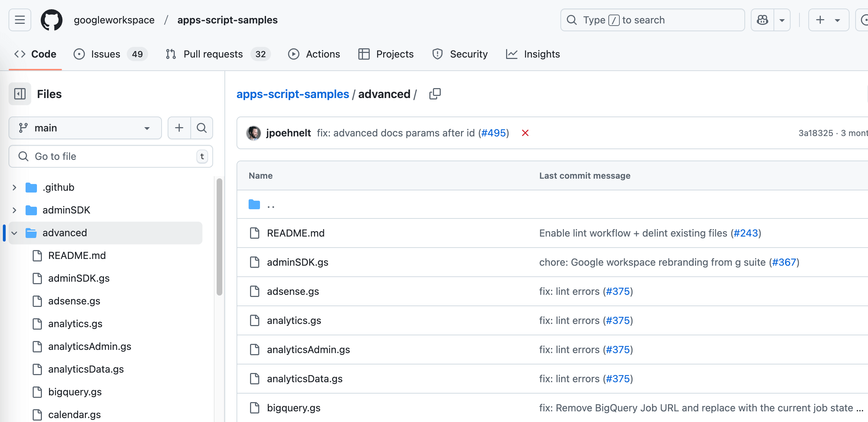Screen dimensions: 868x422
Task: Open bigquery.gs in the file tree
Action: click(x=75, y=392)
